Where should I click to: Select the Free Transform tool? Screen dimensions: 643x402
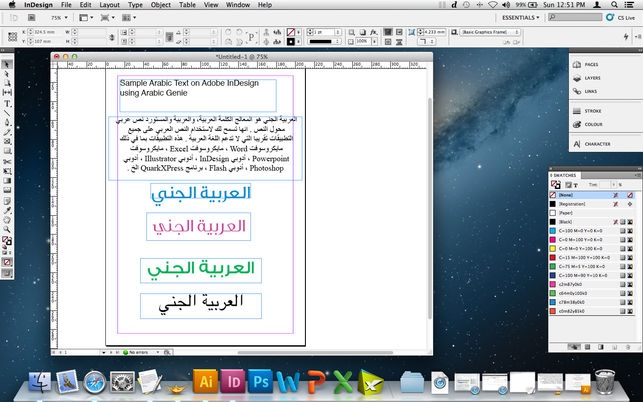[7, 171]
